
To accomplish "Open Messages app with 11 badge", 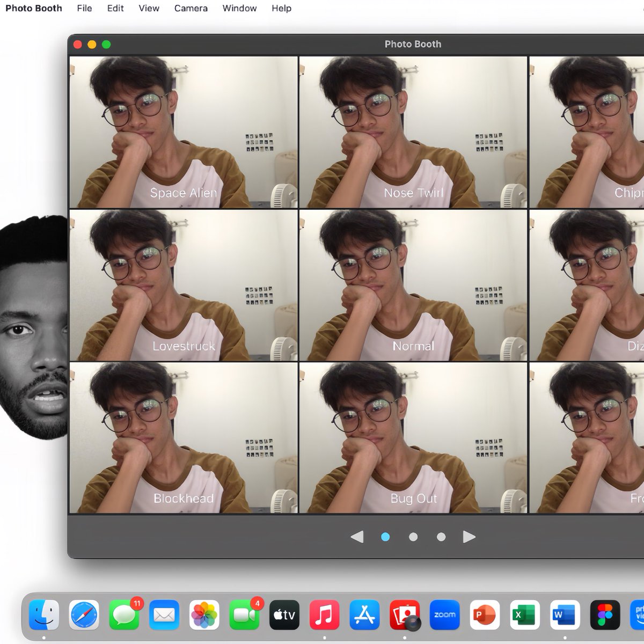I will 125,614.
